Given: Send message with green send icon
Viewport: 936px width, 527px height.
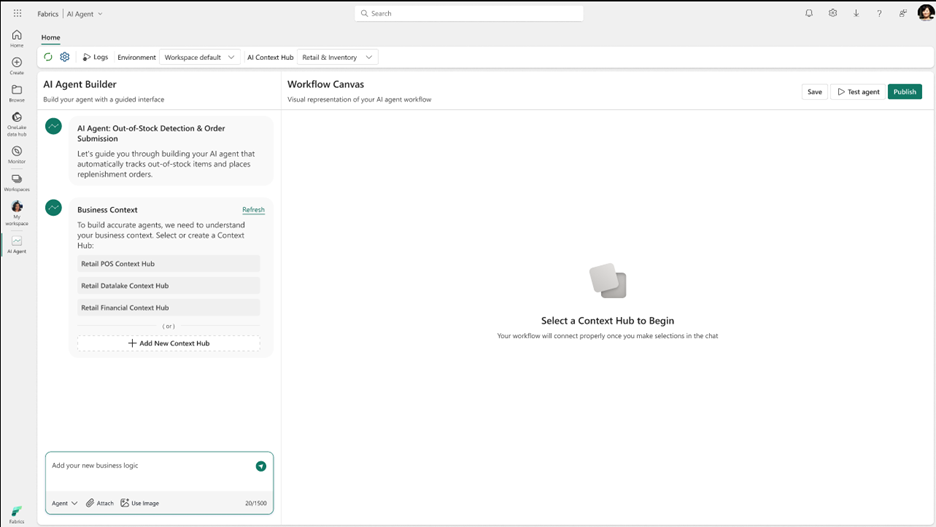Looking at the screenshot, I should click(261, 466).
